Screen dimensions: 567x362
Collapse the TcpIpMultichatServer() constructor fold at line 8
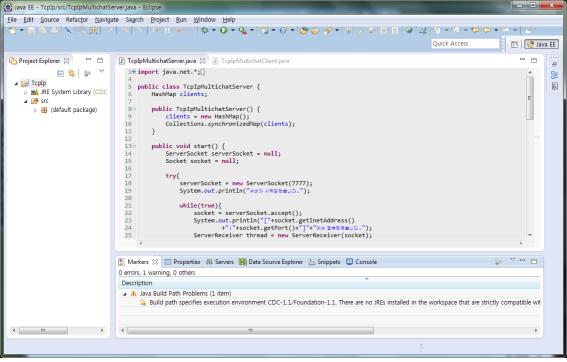pos(134,109)
